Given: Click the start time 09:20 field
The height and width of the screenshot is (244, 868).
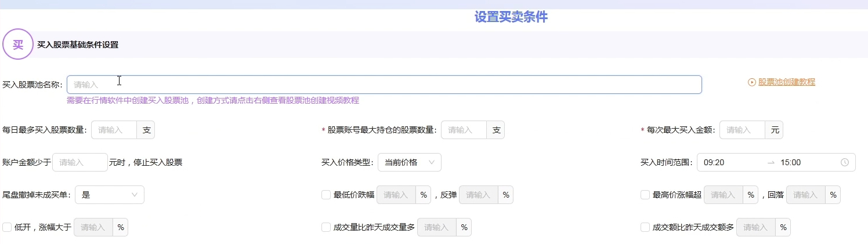Looking at the screenshot, I should [x=731, y=162].
